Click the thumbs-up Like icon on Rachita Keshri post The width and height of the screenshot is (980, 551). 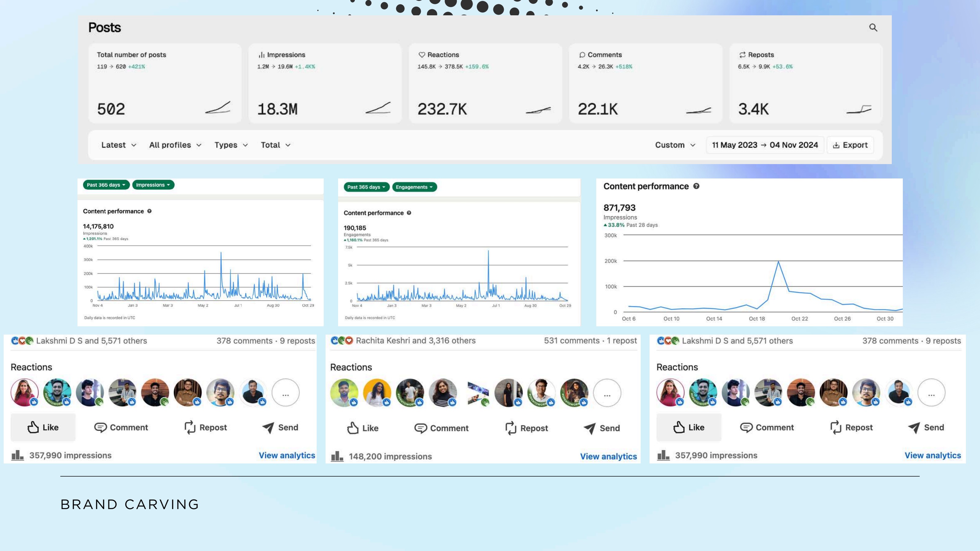(x=353, y=428)
